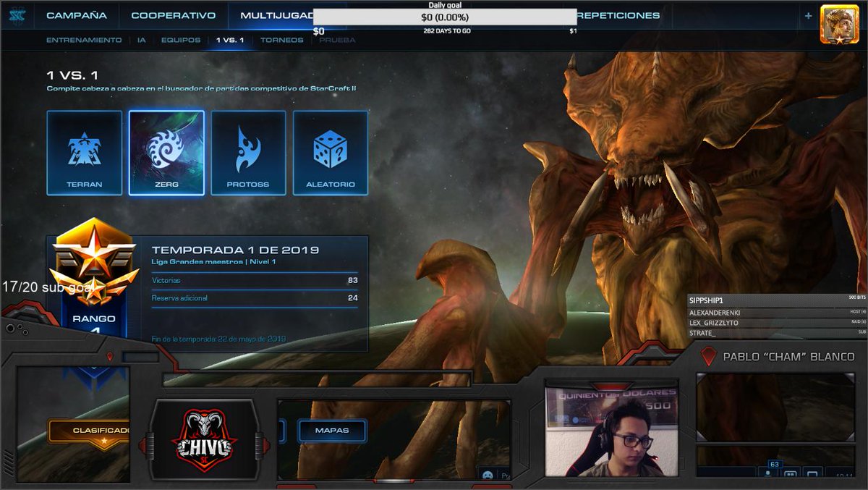The image size is (868, 490).
Task: Go to the Entrenamiento sub-tab
Action: 84,41
